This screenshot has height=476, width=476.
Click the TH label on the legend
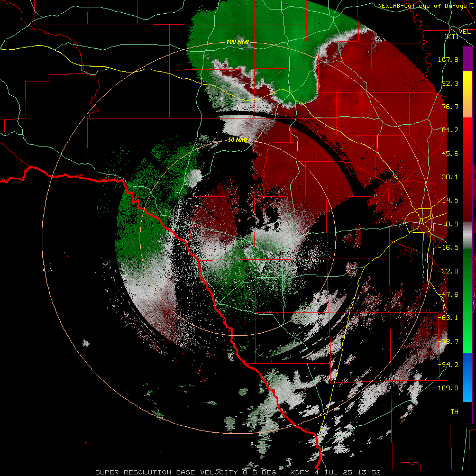coord(454,412)
